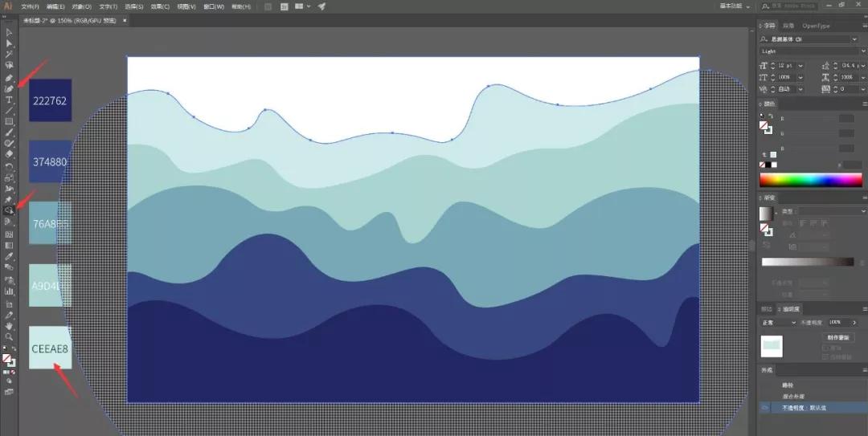Click the 制作蒙版 button
The height and width of the screenshot is (436, 868).
[x=838, y=338]
